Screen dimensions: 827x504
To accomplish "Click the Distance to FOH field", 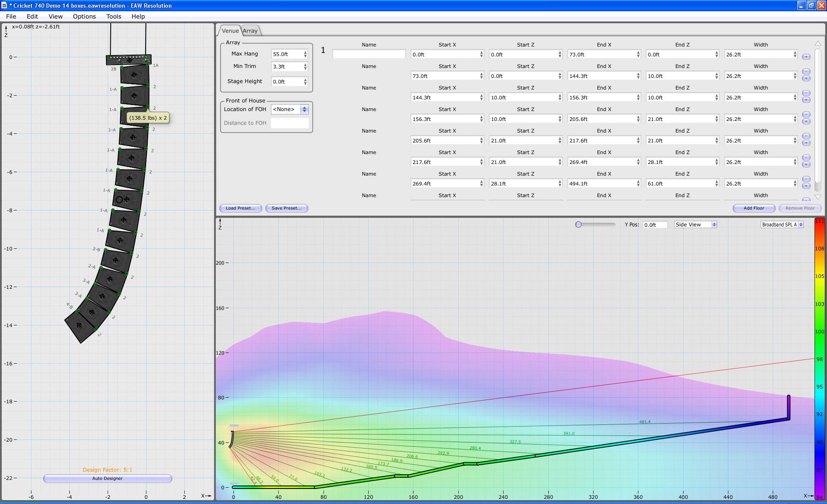I will [289, 123].
